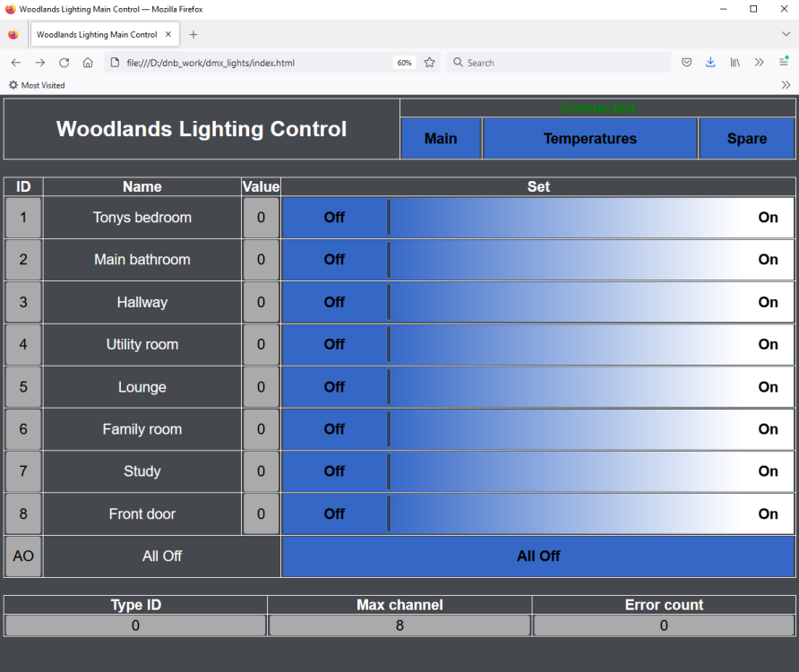799x672 pixels.
Task: Click the Woodlands Lighting Control heading
Action: pyautogui.click(x=202, y=129)
